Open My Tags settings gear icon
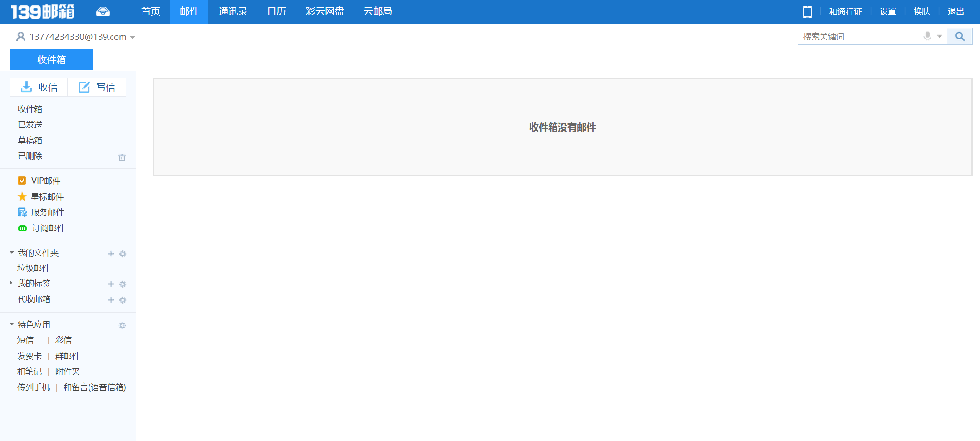Viewport: 980px width, 441px height. (123, 284)
